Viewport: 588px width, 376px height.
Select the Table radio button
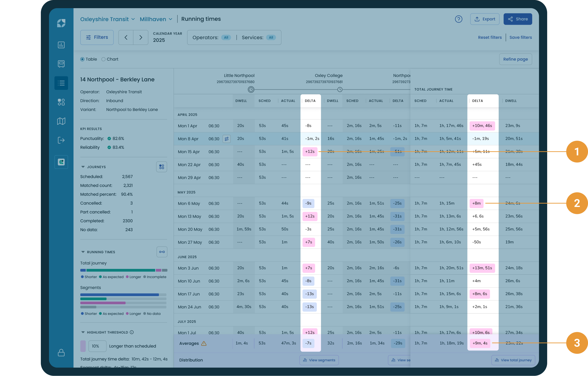pos(82,59)
